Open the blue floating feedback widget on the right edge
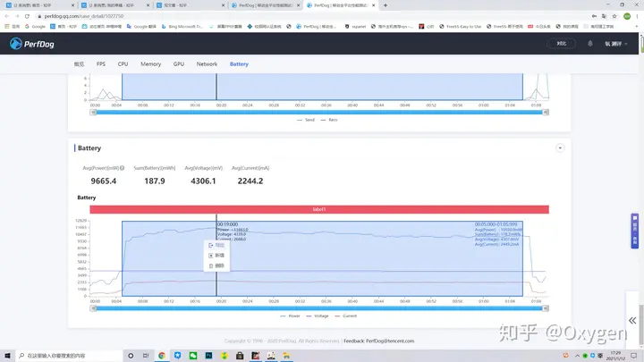644x362 pixels. point(634,231)
